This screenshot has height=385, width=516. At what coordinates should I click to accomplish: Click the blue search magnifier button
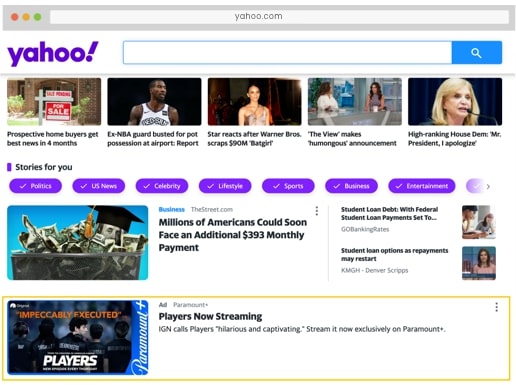[477, 53]
